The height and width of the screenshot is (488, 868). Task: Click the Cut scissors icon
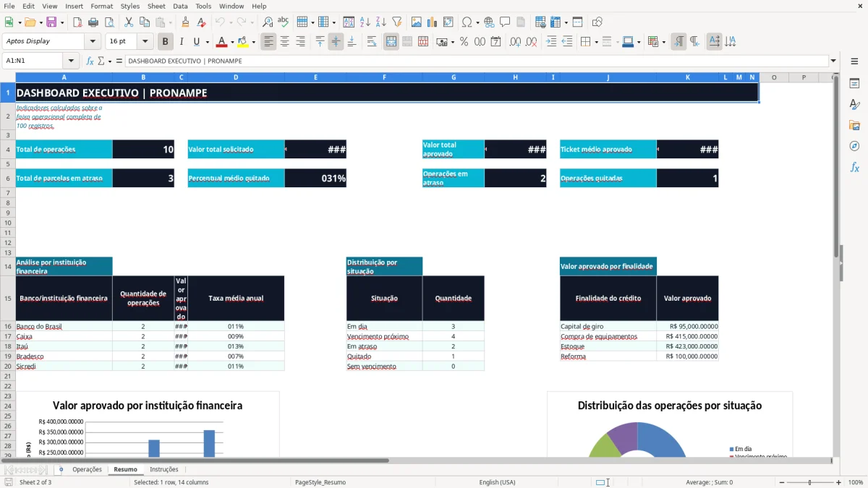pyautogui.click(x=128, y=22)
